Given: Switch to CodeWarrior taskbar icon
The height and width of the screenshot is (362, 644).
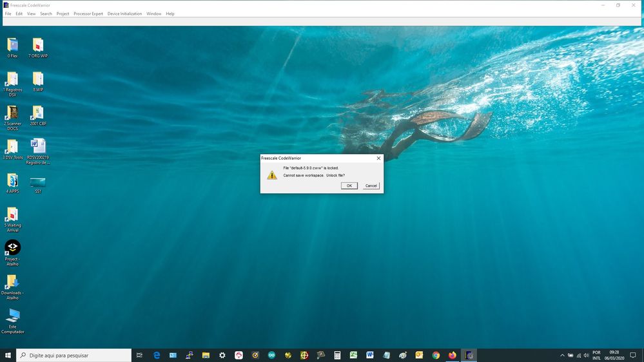Looking at the screenshot, I should click(x=469, y=355).
